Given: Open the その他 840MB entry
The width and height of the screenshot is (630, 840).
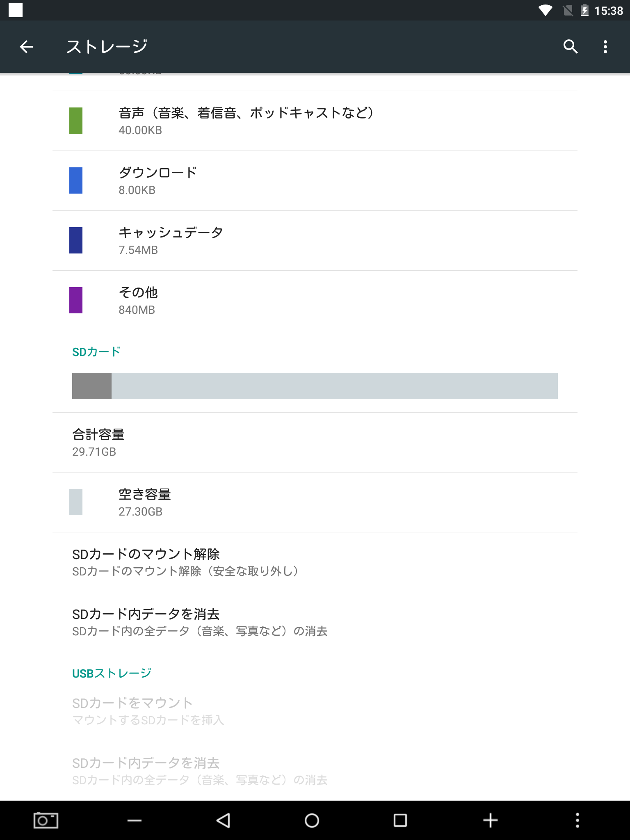Looking at the screenshot, I should click(315, 301).
